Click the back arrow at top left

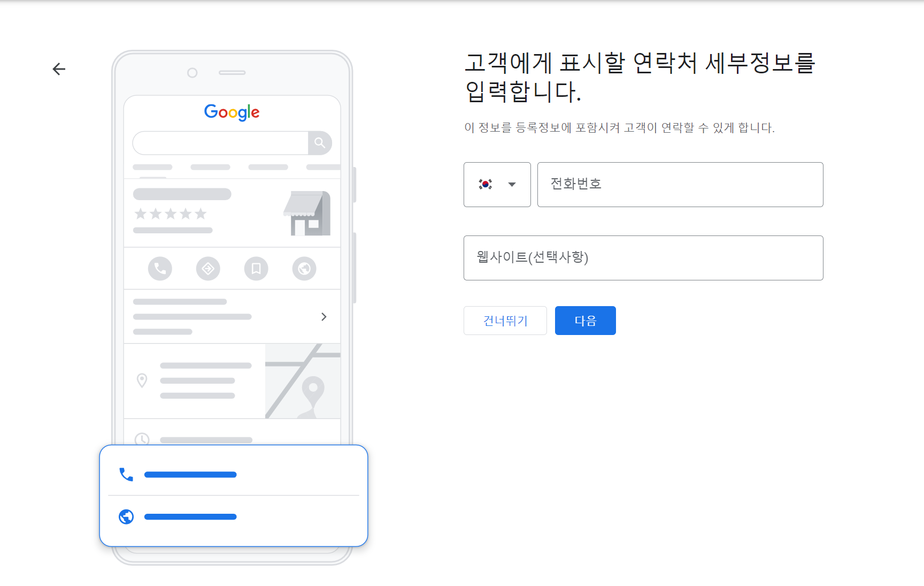59,69
